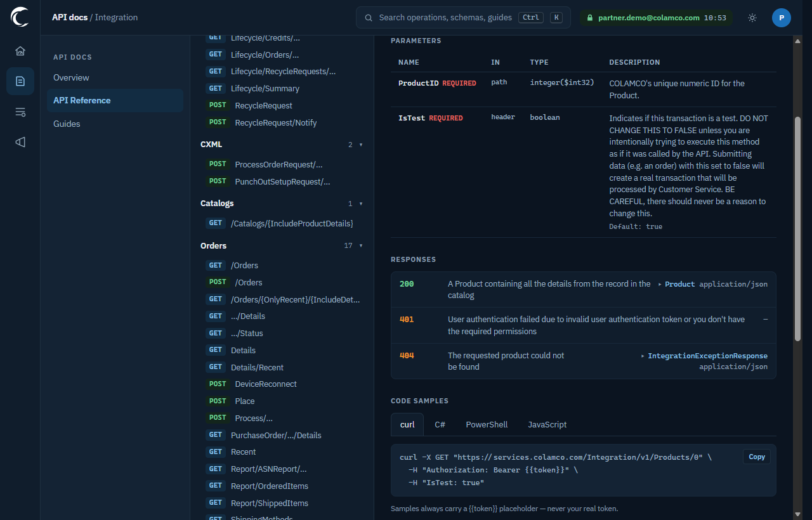Click the Ctrl K shortcut hint
This screenshot has height=520, width=812.
(540, 18)
